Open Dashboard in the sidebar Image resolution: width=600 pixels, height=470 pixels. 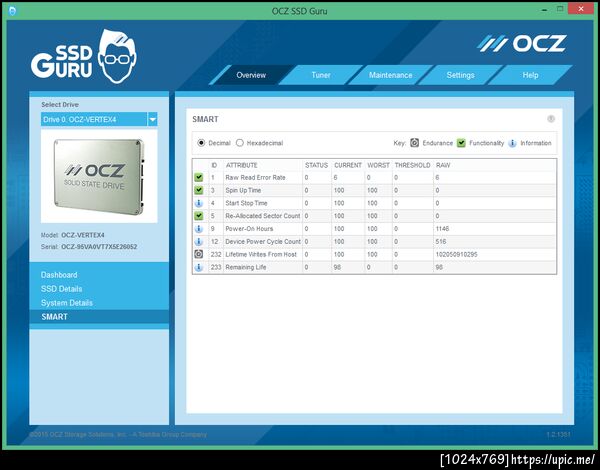click(x=59, y=275)
